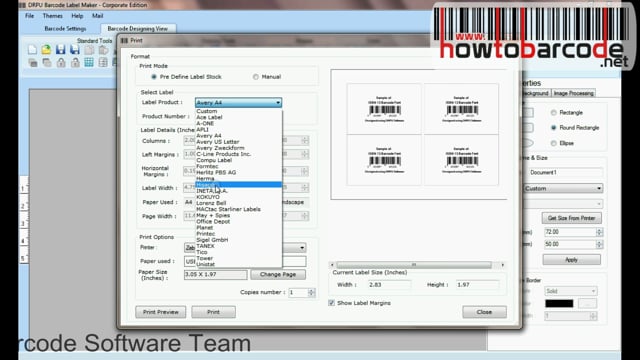Open the Help menu
640x360 pixels.
point(77,16)
